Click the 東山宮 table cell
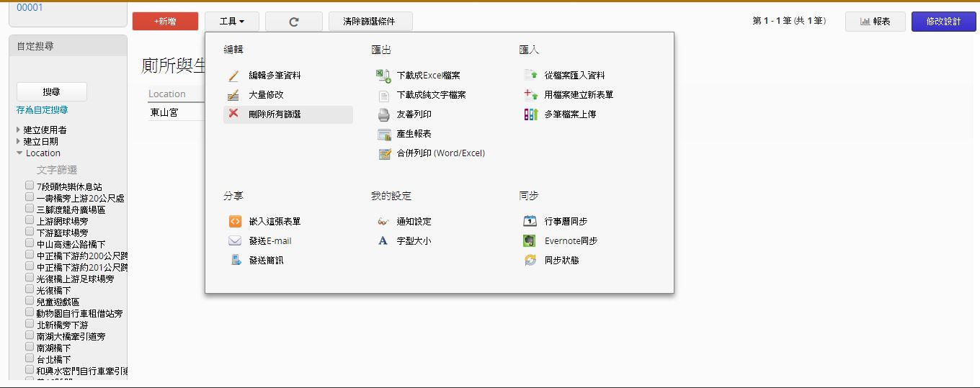This screenshot has height=388, width=980. tap(164, 112)
